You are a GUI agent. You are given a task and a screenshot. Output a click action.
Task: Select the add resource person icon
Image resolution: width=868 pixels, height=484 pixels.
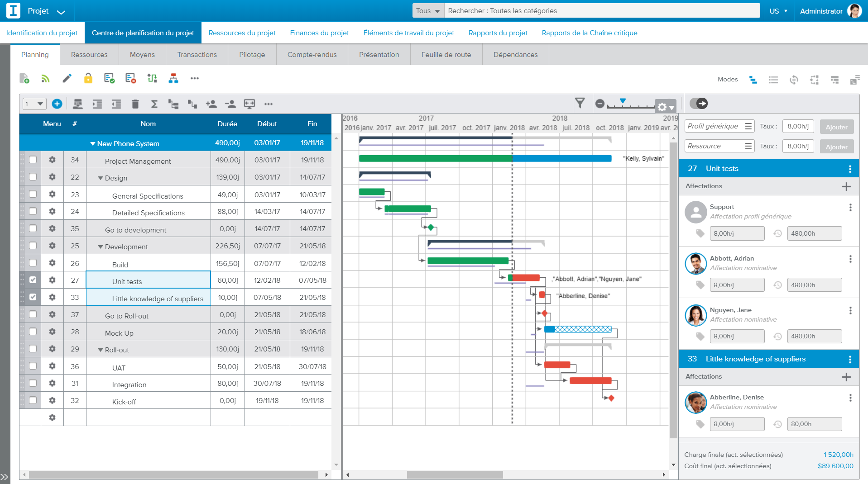point(211,104)
